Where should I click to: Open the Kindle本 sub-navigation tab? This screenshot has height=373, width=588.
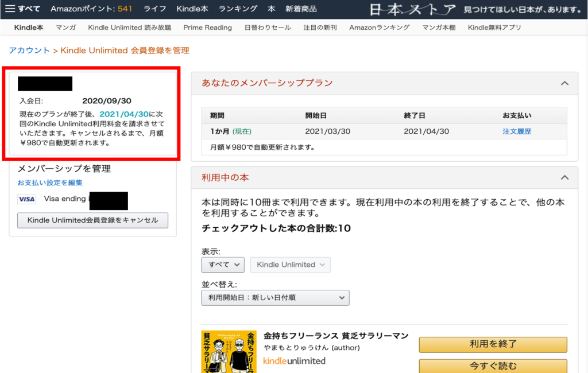coord(29,28)
